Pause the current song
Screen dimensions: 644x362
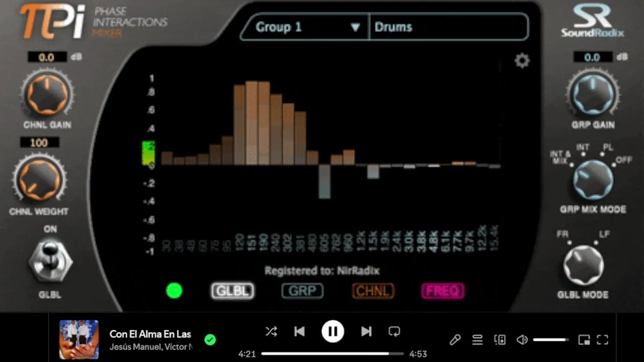[333, 331]
